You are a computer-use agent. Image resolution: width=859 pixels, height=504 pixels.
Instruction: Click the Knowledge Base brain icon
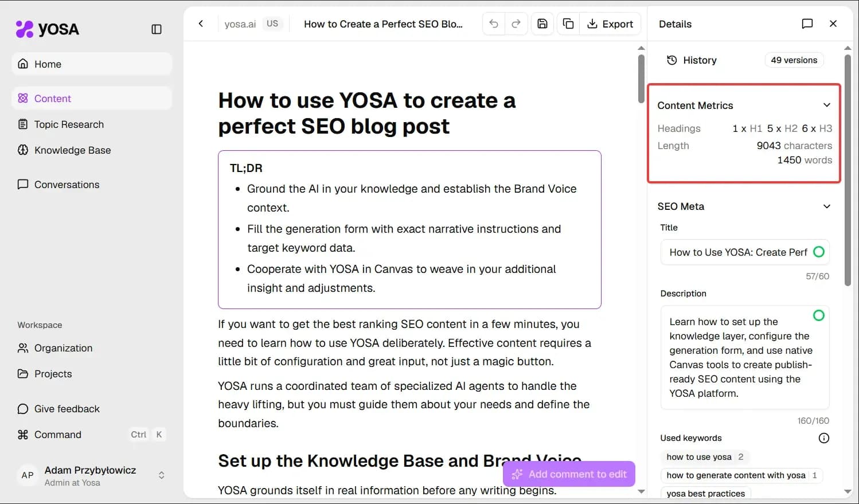point(23,150)
